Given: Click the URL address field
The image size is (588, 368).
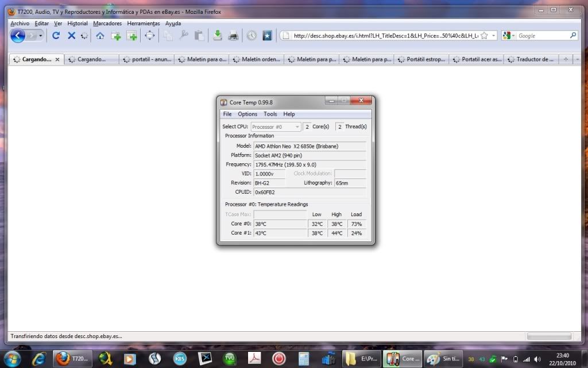Looking at the screenshot, I should click(385, 36).
